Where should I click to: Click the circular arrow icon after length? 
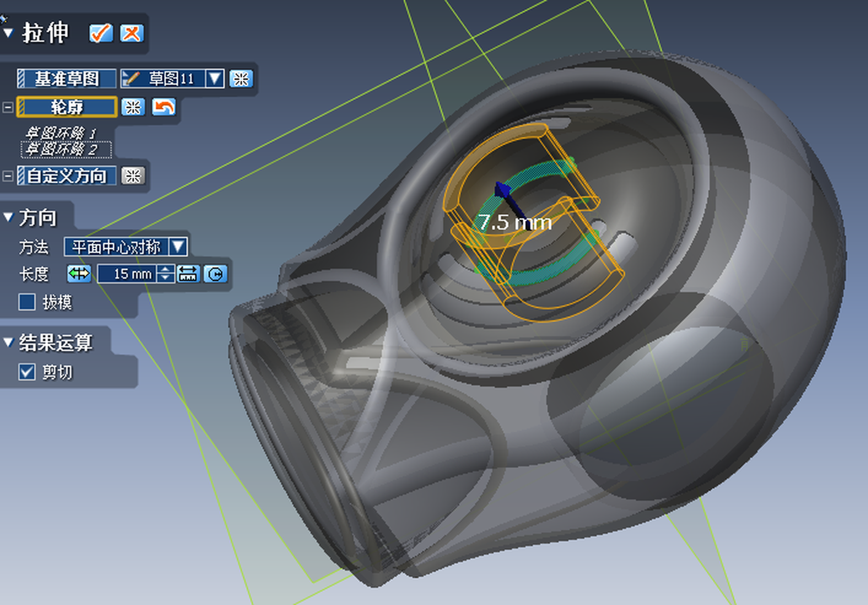click(x=215, y=274)
